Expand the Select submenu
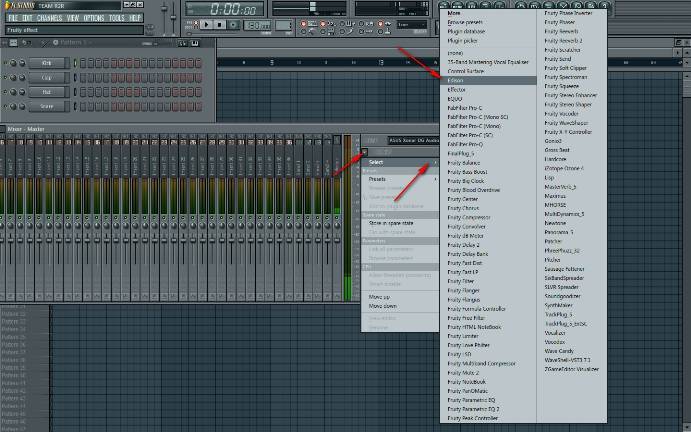The image size is (691, 432). click(x=400, y=162)
